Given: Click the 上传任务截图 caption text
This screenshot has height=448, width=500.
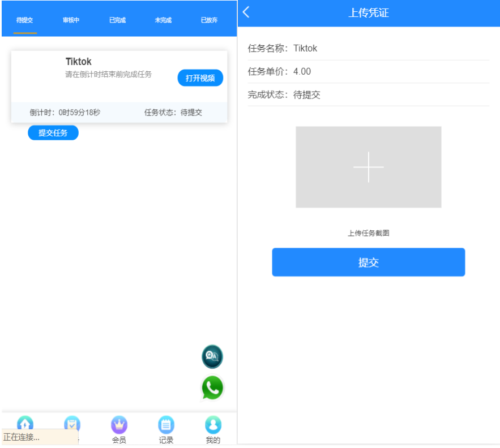Looking at the screenshot, I should tap(368, 233).
